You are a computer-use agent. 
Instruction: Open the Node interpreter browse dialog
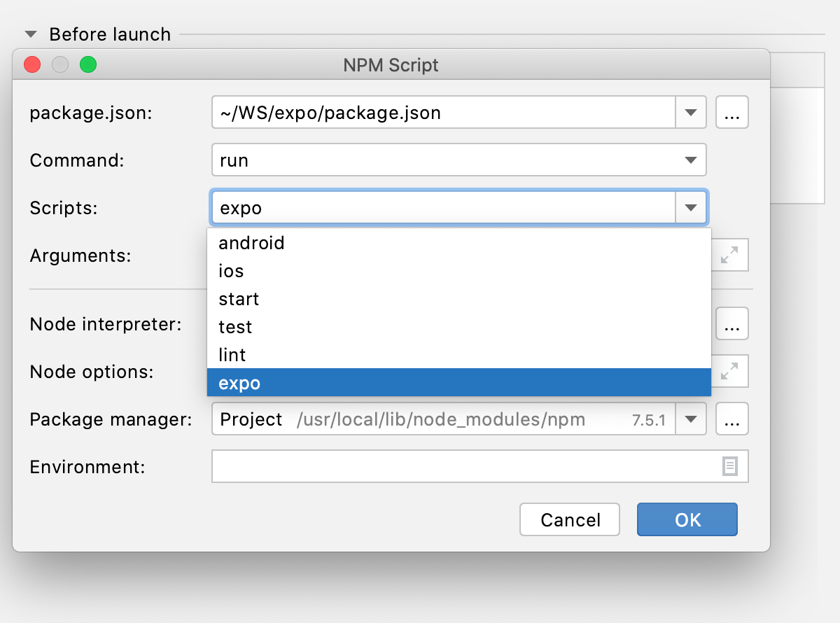(732, 323)
